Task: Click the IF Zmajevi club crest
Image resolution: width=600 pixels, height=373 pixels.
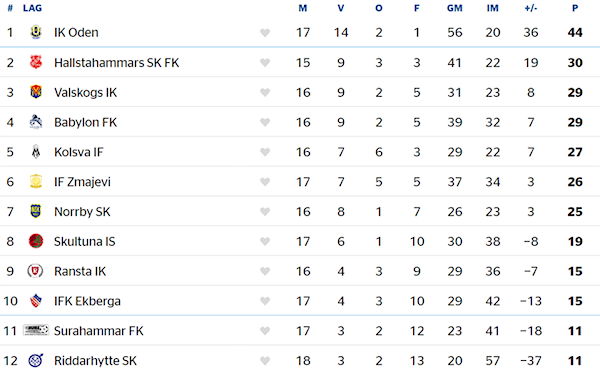Action: coord(36,181)
